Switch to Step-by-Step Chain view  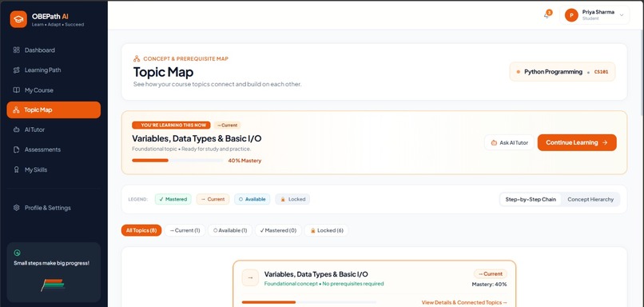click(x=531, y=199)
